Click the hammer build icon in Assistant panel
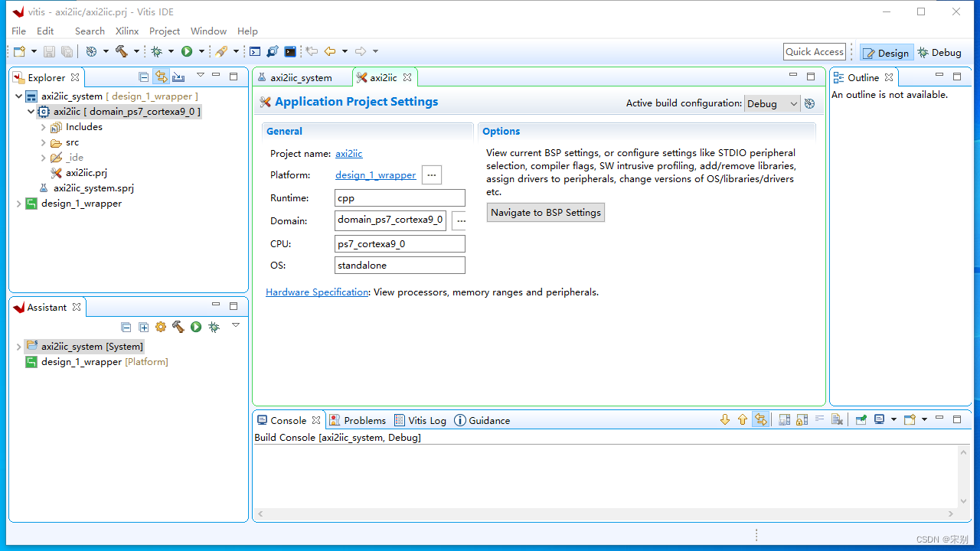 pyautogui.click(x=178, y=327)
